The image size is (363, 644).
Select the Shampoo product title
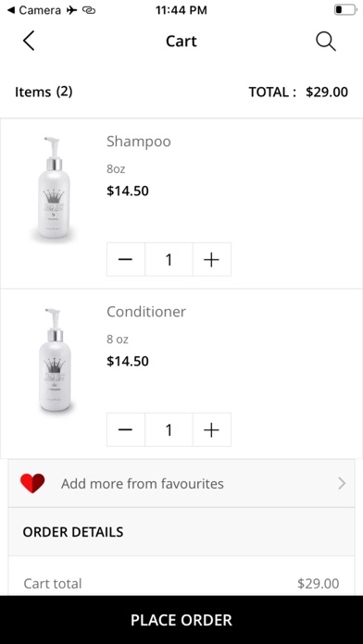point(139,142)
